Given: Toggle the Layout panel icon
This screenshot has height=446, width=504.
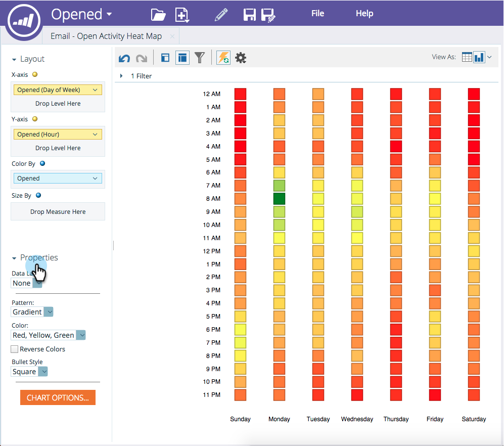Looking at the screenshot, I should tap(165, 58).
